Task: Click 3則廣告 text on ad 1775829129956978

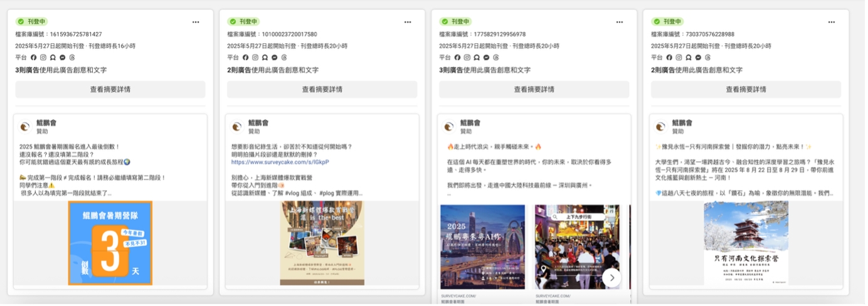Action: click(x=451, y=70)
